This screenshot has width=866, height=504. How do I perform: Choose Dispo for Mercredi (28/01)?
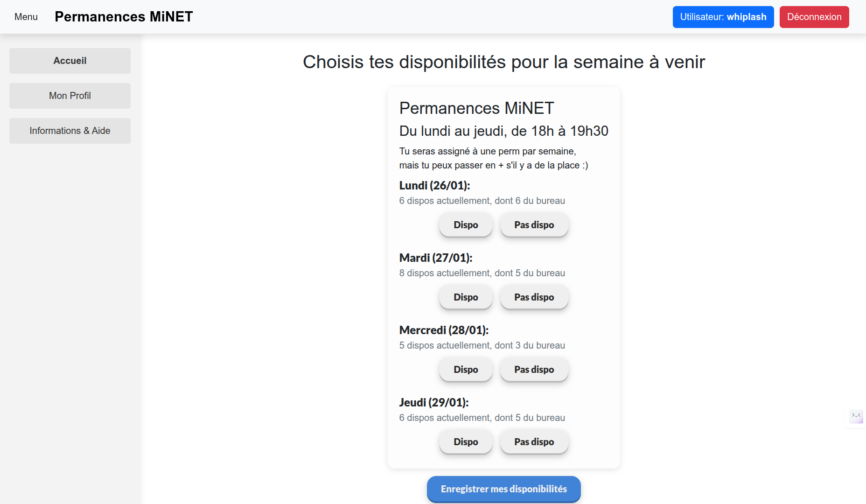[466, 370]
